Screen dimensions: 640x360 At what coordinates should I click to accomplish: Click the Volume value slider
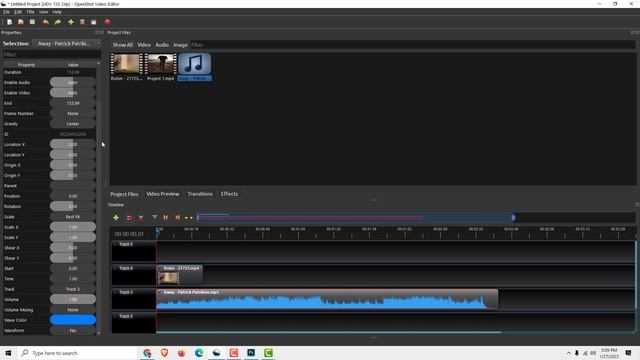73,299
